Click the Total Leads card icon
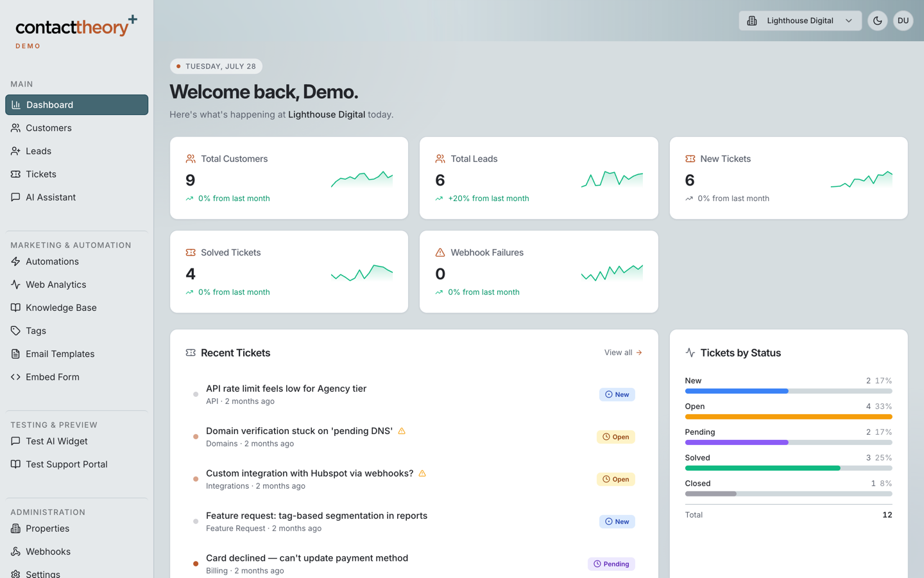924x578 pixels. coord(440,159)
